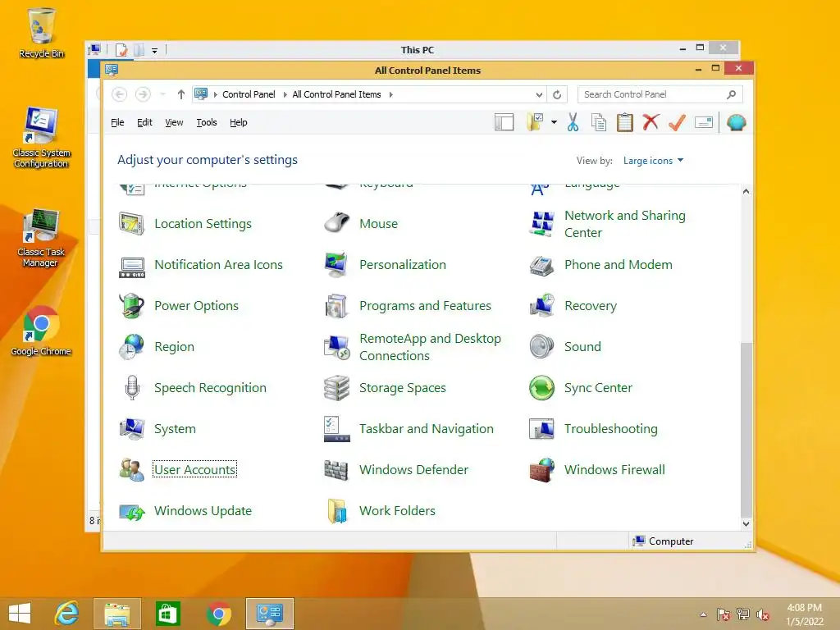Screen dimensions: 840x630
Task: Open the Work Folders icon
Action: pyautogui.click(x=337, y=510)
